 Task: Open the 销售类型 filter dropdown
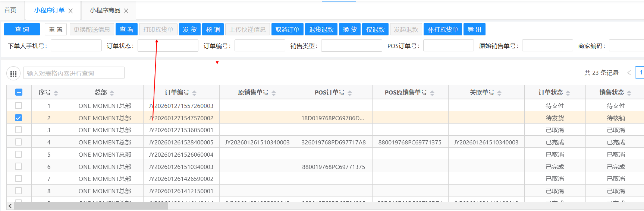point(351,46)
